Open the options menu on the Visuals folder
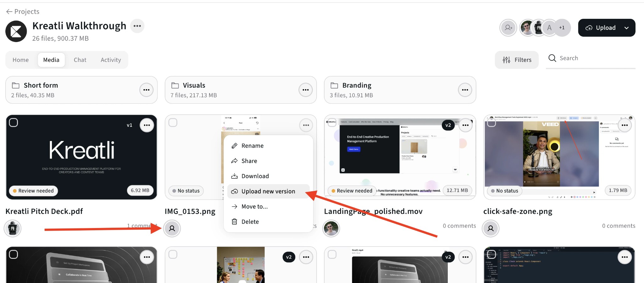The image size is (644, 283). tap(305, 90)
